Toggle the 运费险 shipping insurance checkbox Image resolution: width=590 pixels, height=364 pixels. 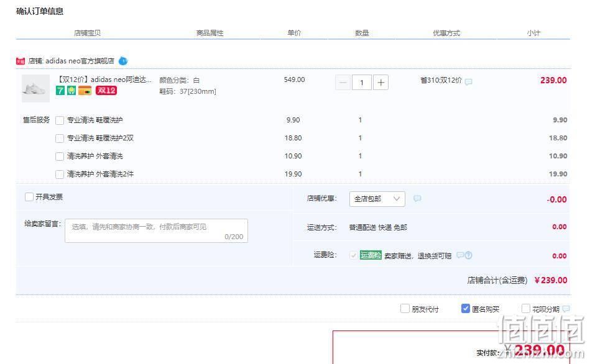pyautogui.click(x=353, y=256)
